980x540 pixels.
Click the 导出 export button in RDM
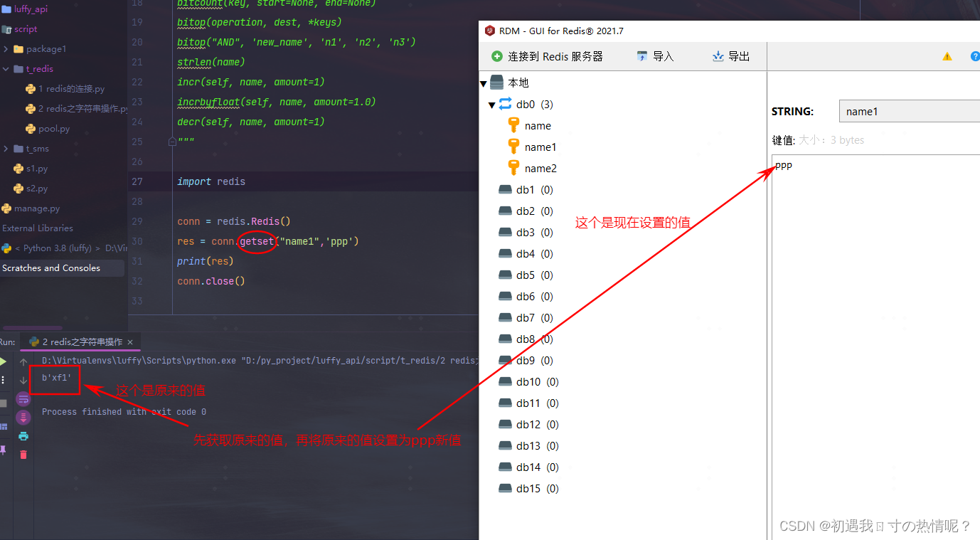(x=731, y=56)
